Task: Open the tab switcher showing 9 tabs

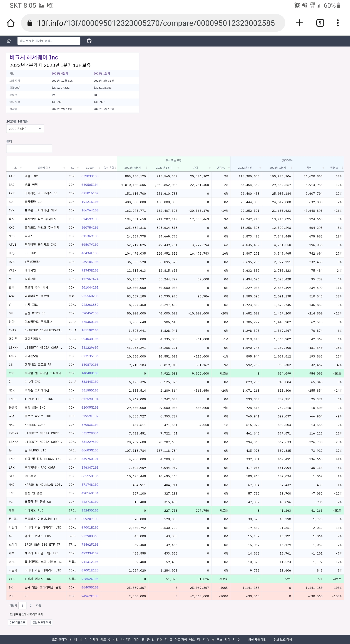Action: click(320, 23)
